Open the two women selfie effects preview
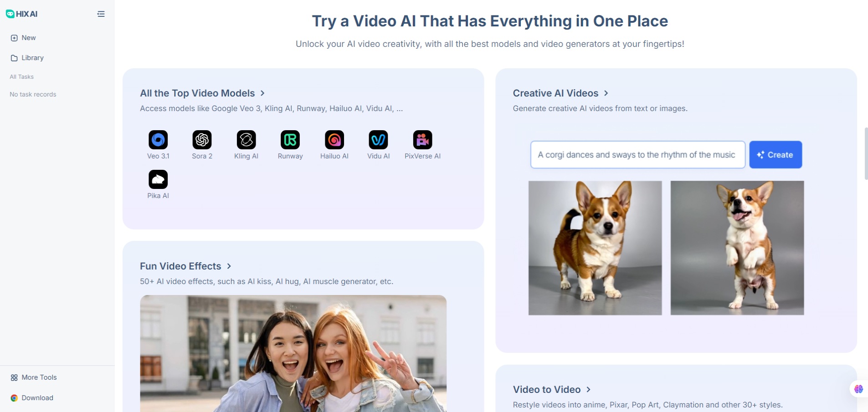Screen dimensions: 868x412 [293, 353]
